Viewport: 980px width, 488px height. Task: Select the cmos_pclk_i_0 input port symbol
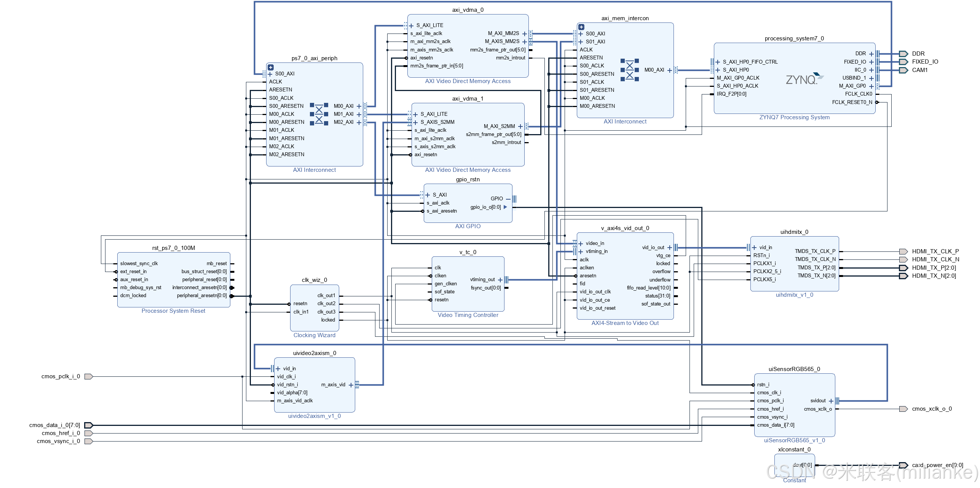(88, 376)
